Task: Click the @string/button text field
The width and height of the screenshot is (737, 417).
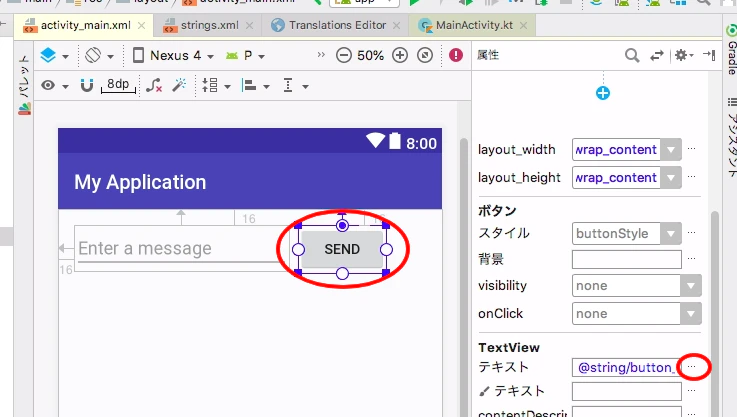Action: point(626,367)
